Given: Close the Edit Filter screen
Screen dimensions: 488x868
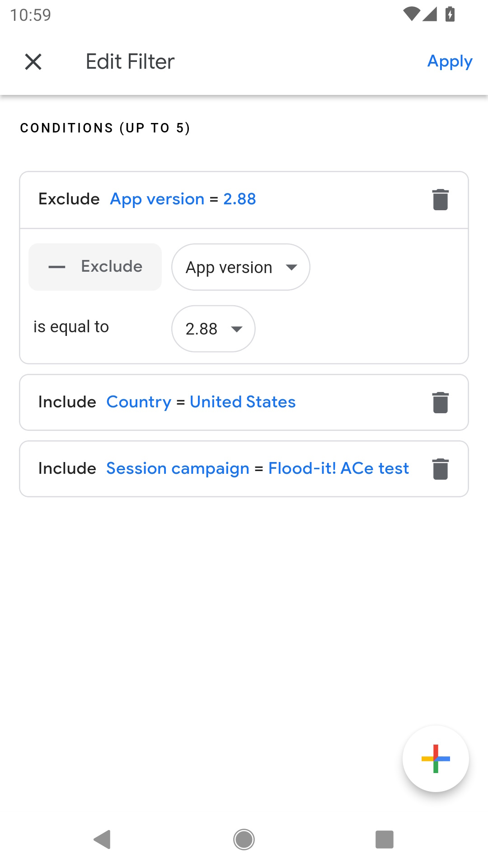Looking at the screenshot, I should coord(33,61).
